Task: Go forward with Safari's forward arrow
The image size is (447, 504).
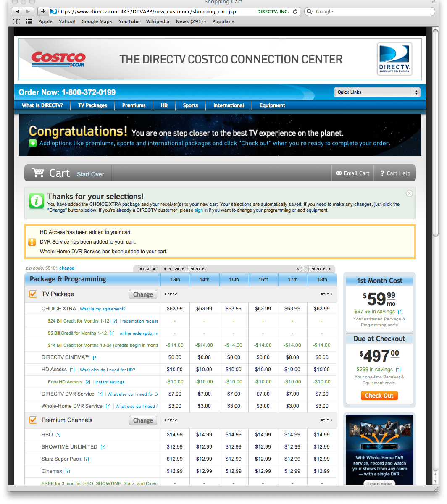Action: [28, 11]
